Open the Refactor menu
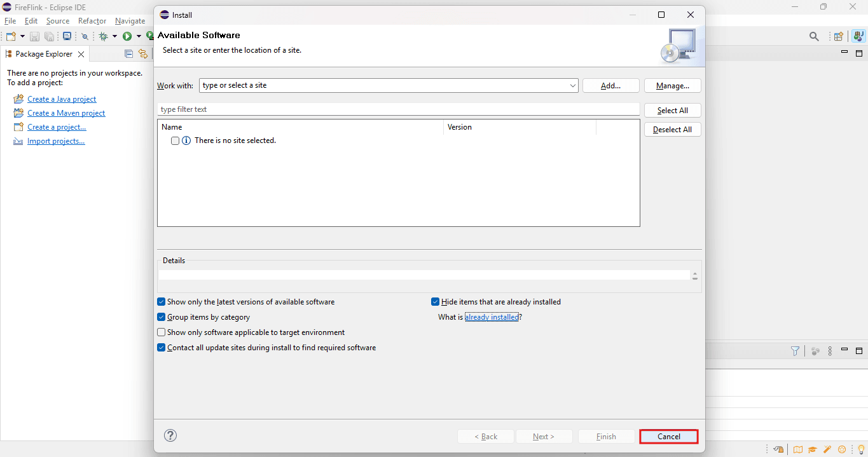 tap(92, 21)
